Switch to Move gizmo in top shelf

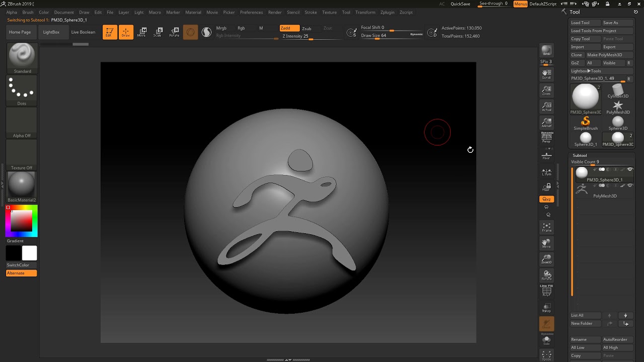[142, 32]
